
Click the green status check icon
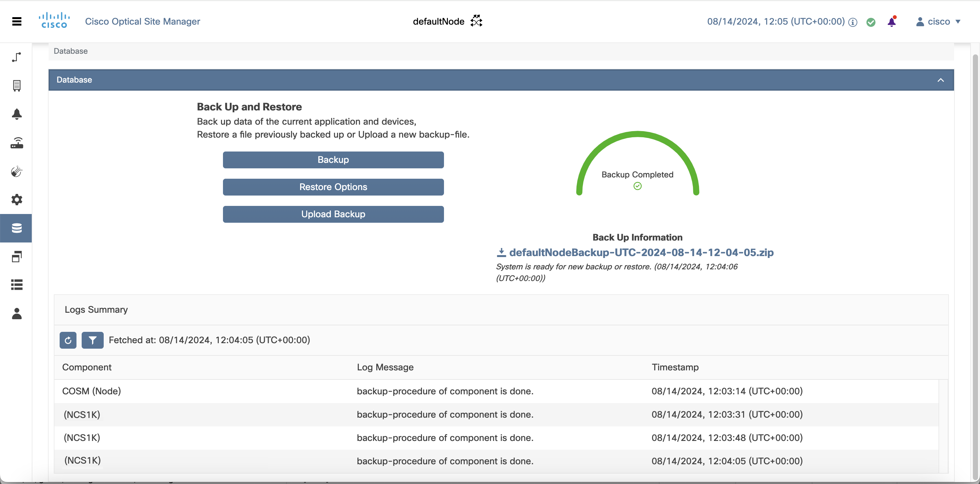(x=871, y=22)
